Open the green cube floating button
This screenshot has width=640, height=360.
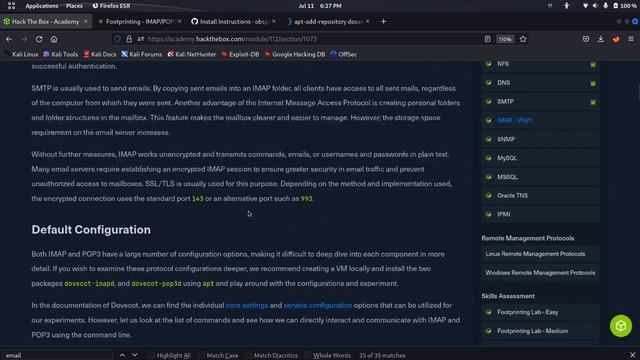click(621, 326)
